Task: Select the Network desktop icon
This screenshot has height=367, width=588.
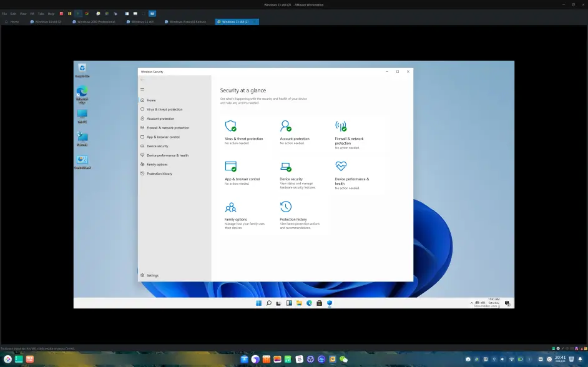Action: point(82,139)
